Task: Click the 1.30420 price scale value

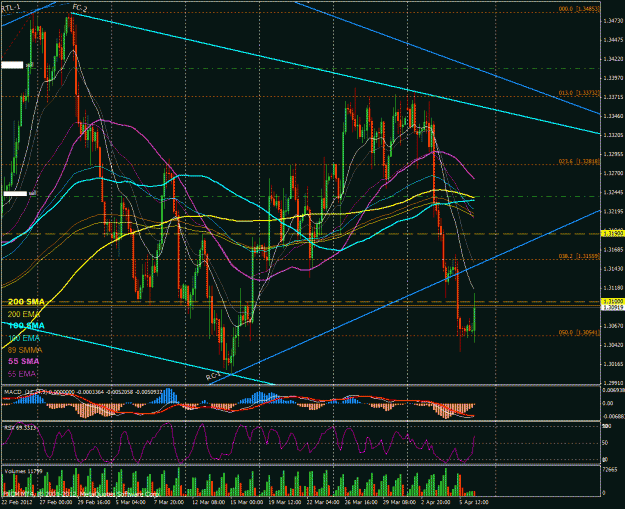Action: (613, 345)
